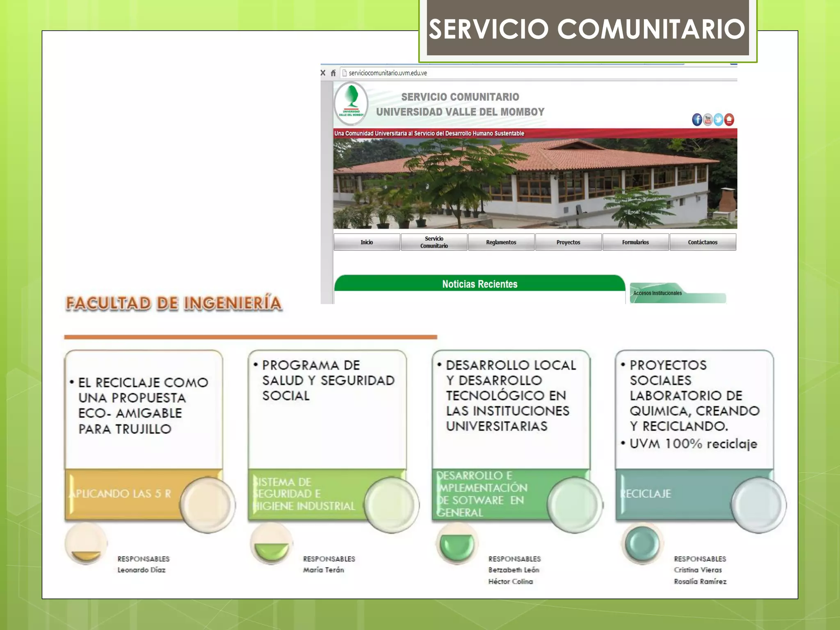Click the name 'Betzabeth León'

point(514,570)
